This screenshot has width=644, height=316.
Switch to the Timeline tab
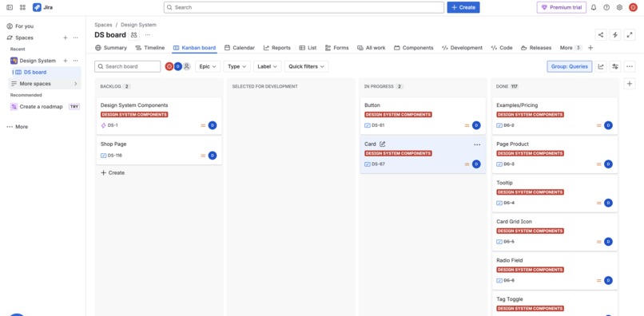(x=150, y=48)
